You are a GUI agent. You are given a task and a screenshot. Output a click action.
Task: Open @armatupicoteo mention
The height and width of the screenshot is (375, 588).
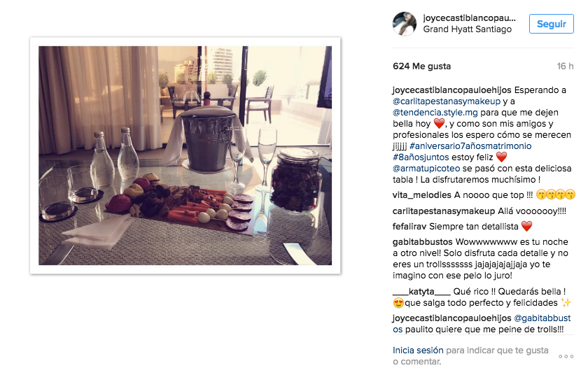pyautogui.click(x=426, y=169)
